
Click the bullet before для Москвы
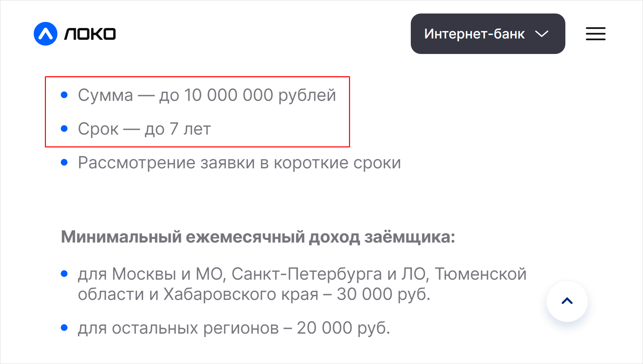pyautogui.click(x=64, y=274)
